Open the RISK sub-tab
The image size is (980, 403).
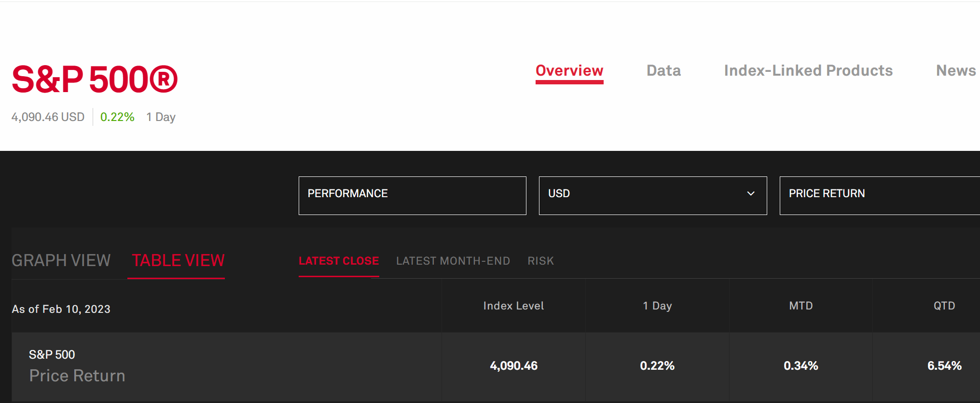coord(540,261)
